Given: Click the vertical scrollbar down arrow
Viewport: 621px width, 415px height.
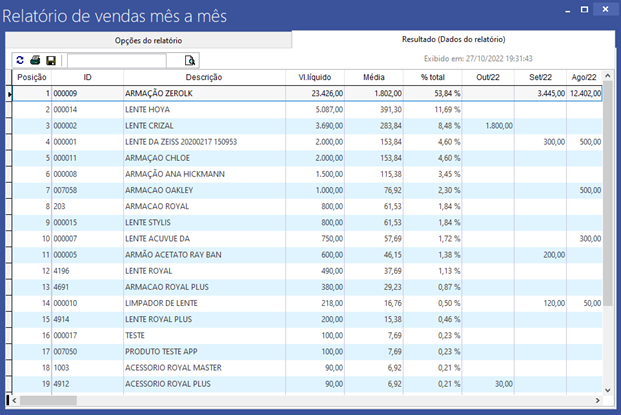Looking at the screenshot, I should pyautogui.click(x=608, y=390).
